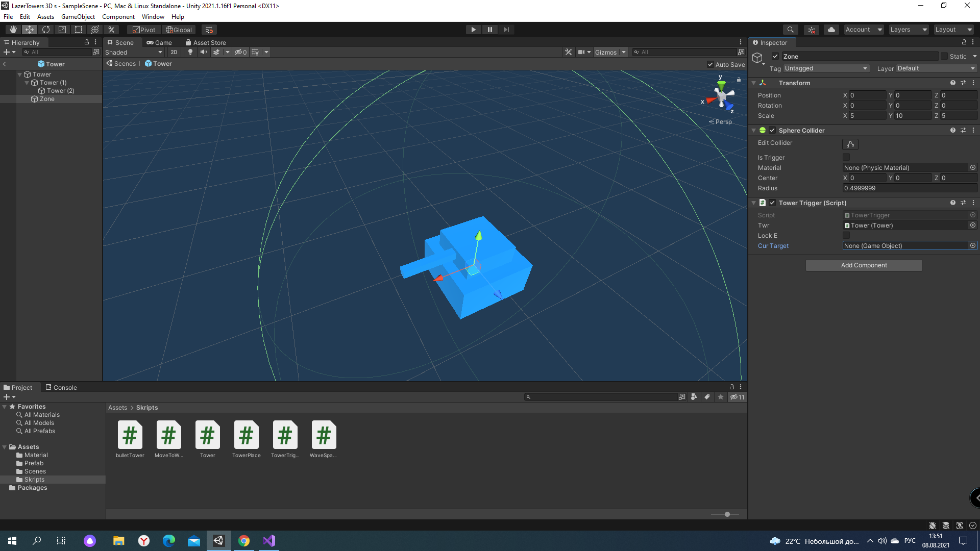This screenshot has width=980, height=551.
Task: Open scene component tools icon
Action: point(569,52)
